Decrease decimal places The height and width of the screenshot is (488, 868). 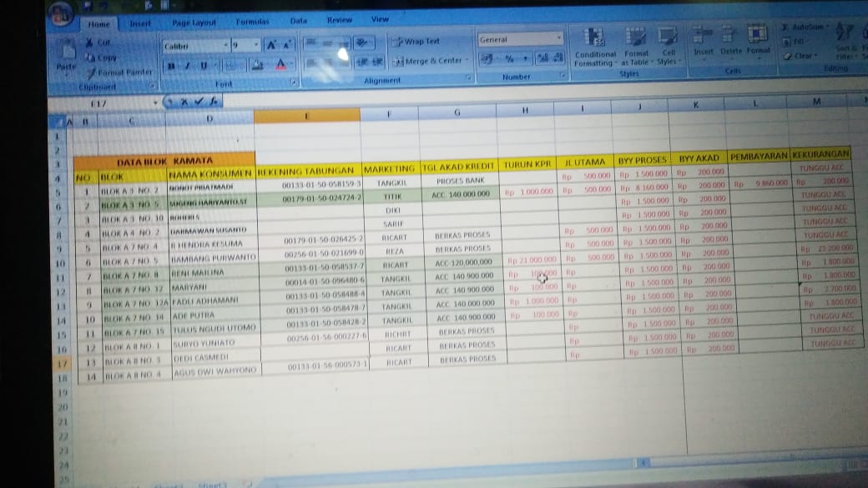[x=558, y=57]
